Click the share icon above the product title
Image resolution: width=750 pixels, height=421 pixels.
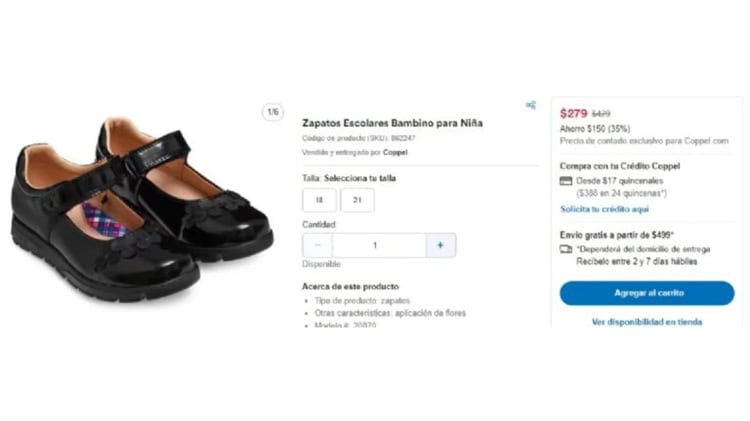[x=530, y=105]
